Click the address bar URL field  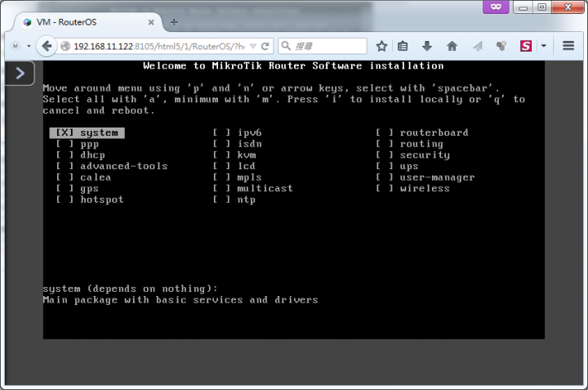point(159,46)
